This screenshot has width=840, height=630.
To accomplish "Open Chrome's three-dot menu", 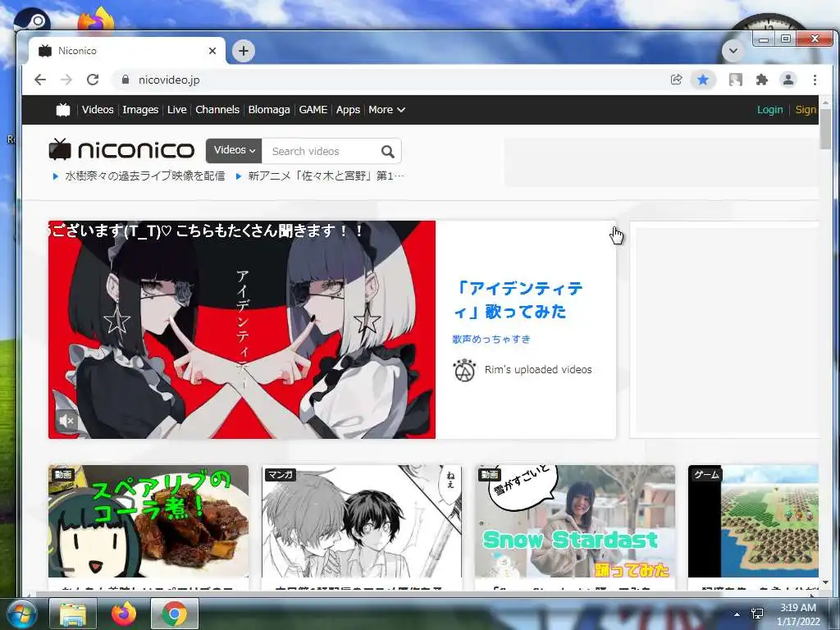I will [x=815, y=80].
